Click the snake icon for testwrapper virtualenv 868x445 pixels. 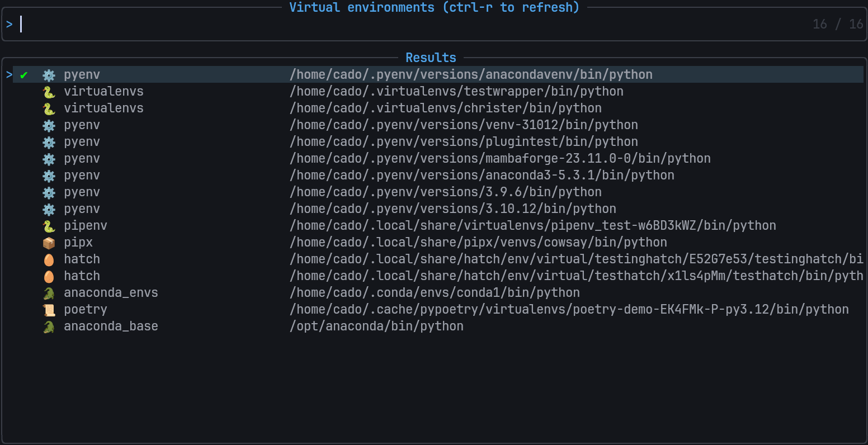[49, 92]
